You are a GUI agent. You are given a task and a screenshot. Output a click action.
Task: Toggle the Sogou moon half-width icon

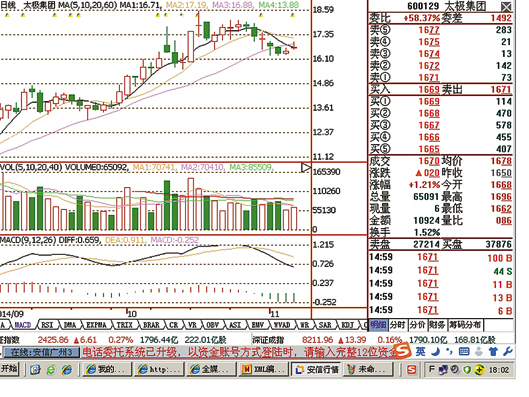(436, 352)
